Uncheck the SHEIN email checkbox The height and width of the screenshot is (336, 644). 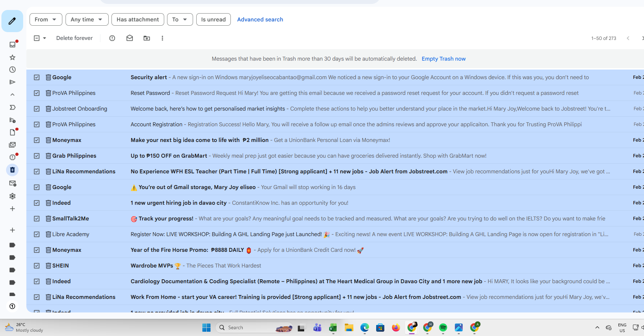coord(37,266)
